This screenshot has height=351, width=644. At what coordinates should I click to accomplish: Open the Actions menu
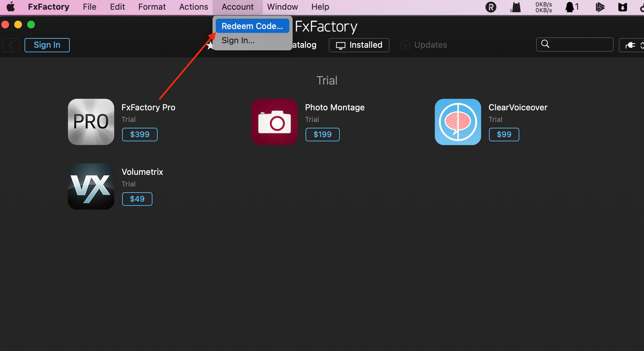pyautogui.click(x=193, y=7)
